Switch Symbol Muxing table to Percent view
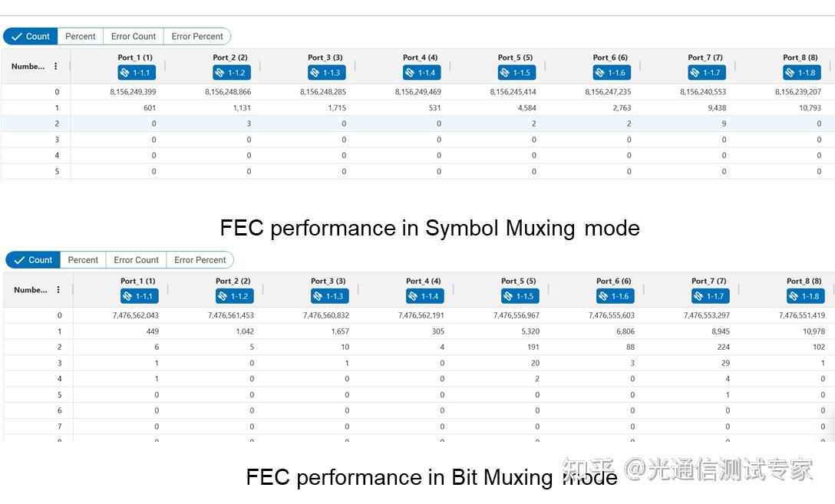 pos(81,36)
